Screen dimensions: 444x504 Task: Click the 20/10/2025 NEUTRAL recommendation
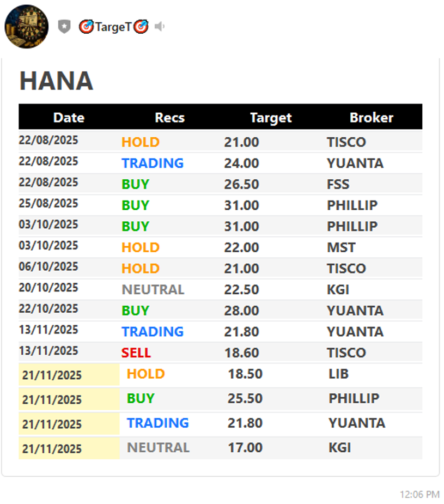tap(153, 290)
